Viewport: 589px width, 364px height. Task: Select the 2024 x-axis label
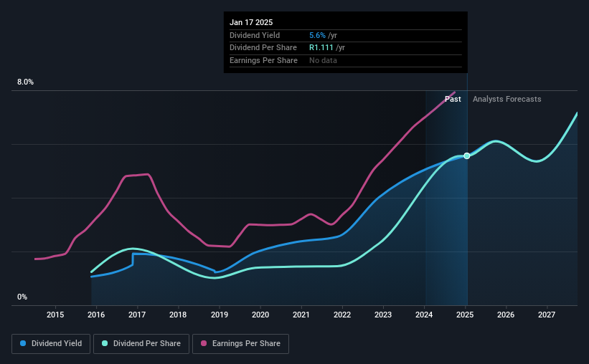(424, 315)
